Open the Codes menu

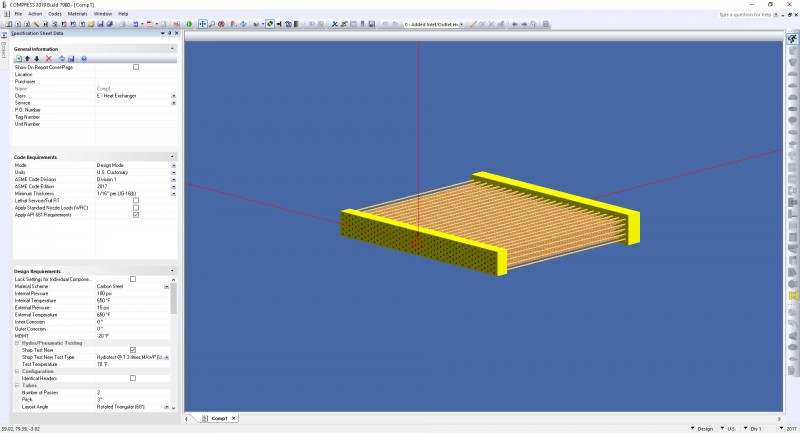[55, 13]
